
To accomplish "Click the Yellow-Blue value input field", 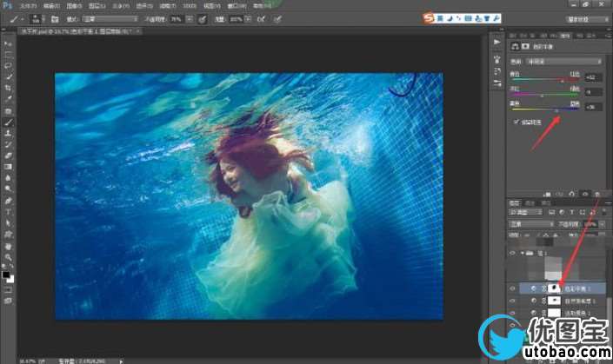I will pos(593,107).
